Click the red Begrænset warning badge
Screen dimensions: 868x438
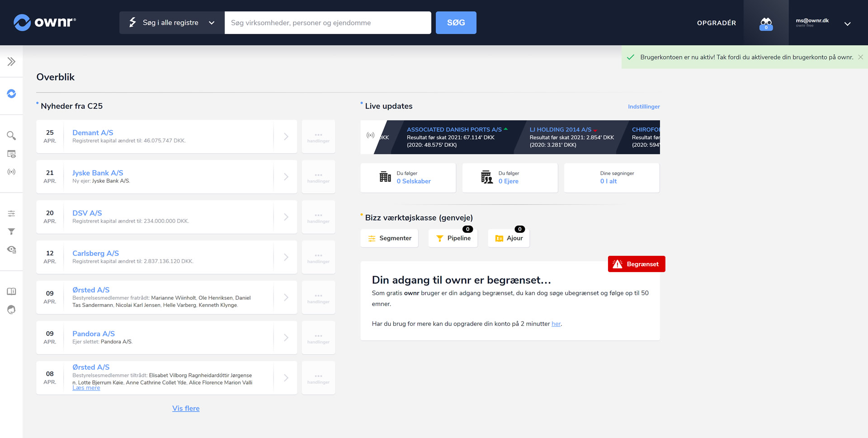click(x=637, y=264)
